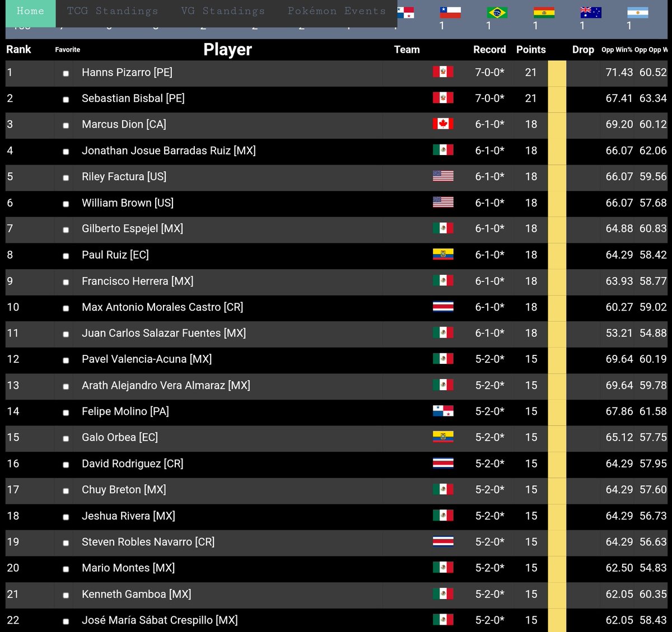The width and height of the screenshot is (672, 632).
Task: Open the VG Standings tab
Action: coord(223,11)
